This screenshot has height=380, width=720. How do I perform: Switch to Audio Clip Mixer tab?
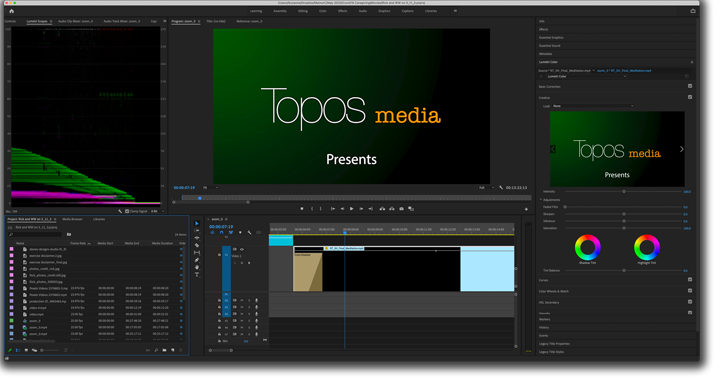(75, 22)
